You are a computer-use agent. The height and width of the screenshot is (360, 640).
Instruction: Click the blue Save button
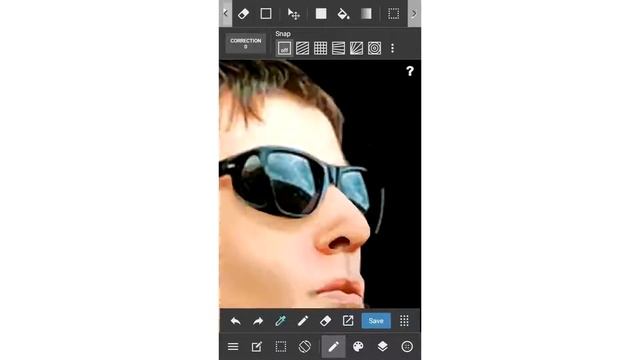click(x=376, y=321)
